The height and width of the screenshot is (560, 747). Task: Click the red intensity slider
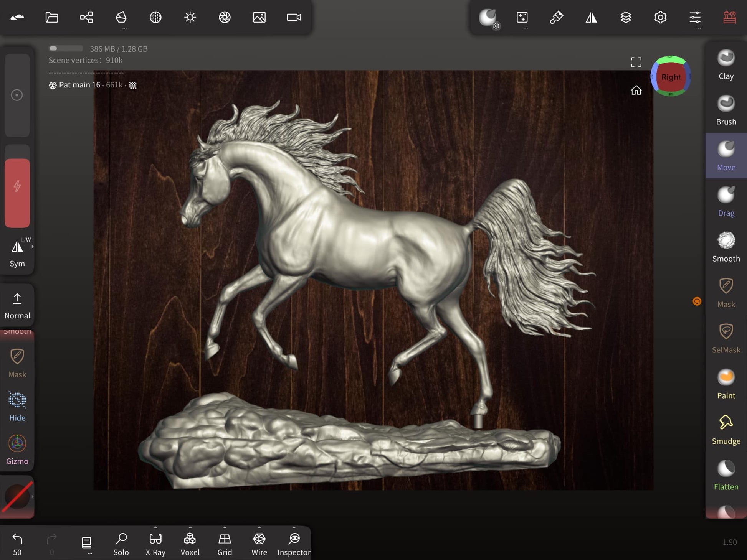pos(17,193)
